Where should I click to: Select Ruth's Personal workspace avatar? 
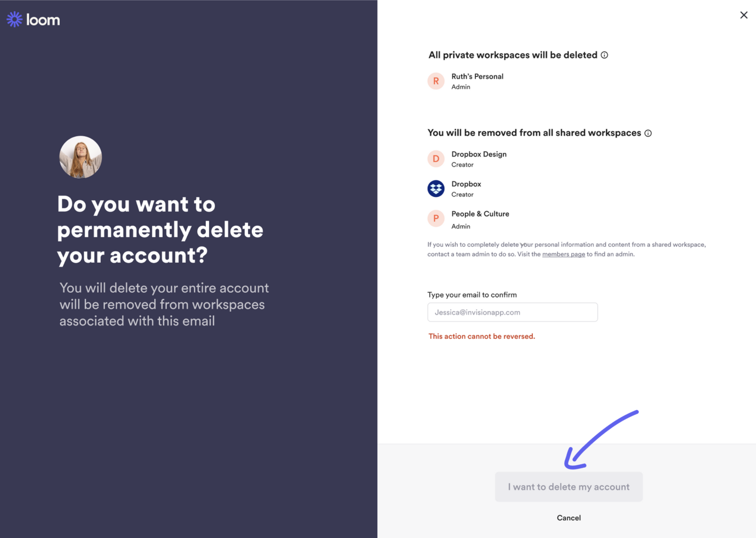[x=436, y=81]
